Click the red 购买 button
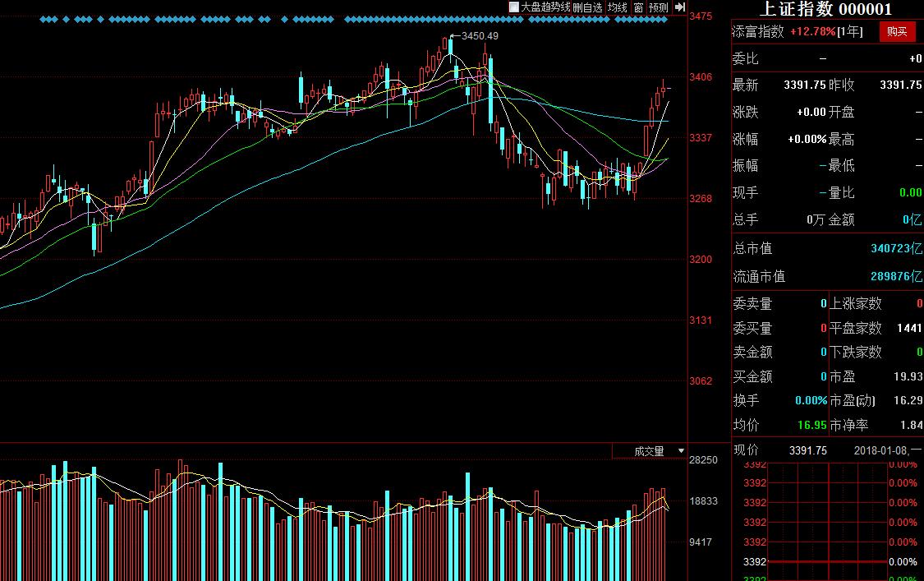The width and height of the screenshot is (924, 581). point(897,31)
